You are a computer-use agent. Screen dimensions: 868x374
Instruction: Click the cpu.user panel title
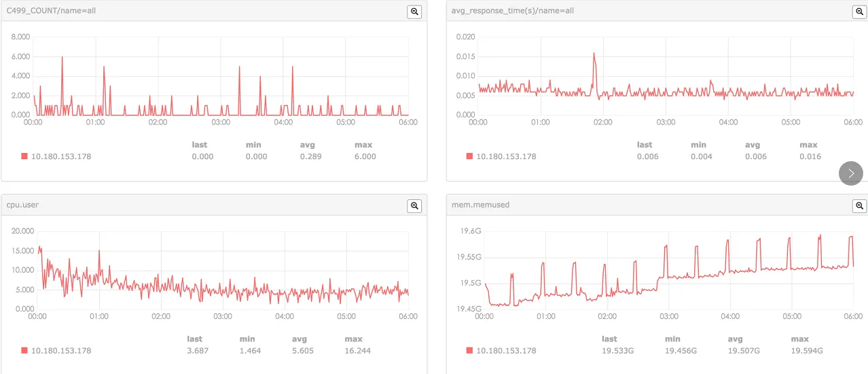[22, 205]
